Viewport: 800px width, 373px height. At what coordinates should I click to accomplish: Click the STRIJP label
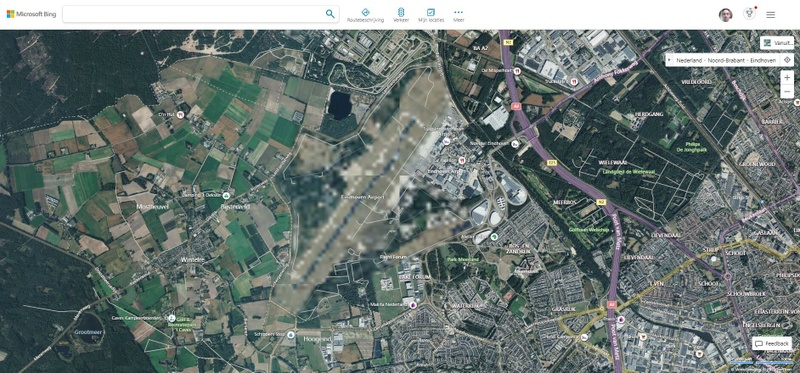(711, 249)
